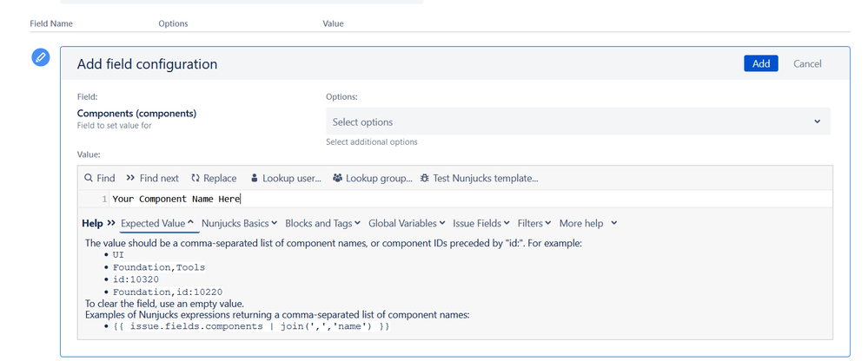Click the Find next double-chevron icon
The image size is (868, 361).
(x=130, y=178)
